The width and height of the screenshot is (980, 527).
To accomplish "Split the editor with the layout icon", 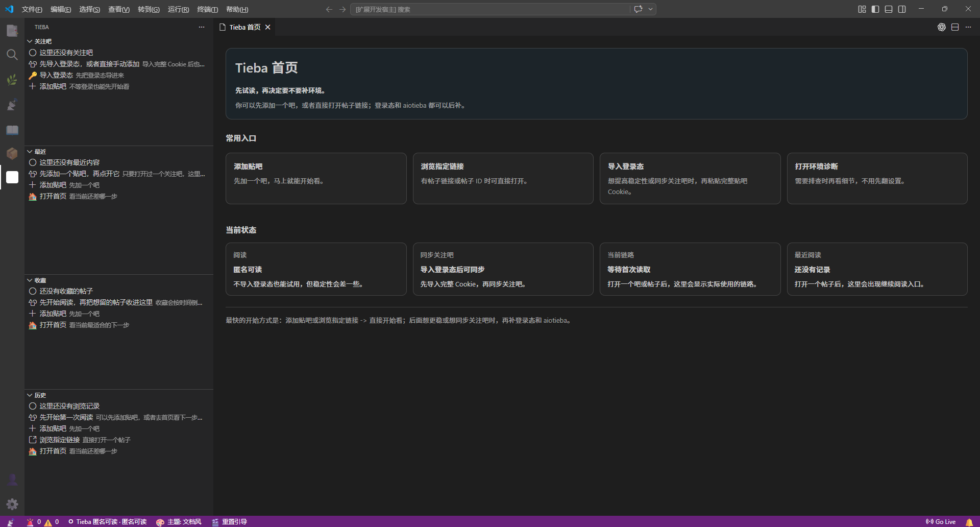I will pyautogui.click(x=955, y=27).
